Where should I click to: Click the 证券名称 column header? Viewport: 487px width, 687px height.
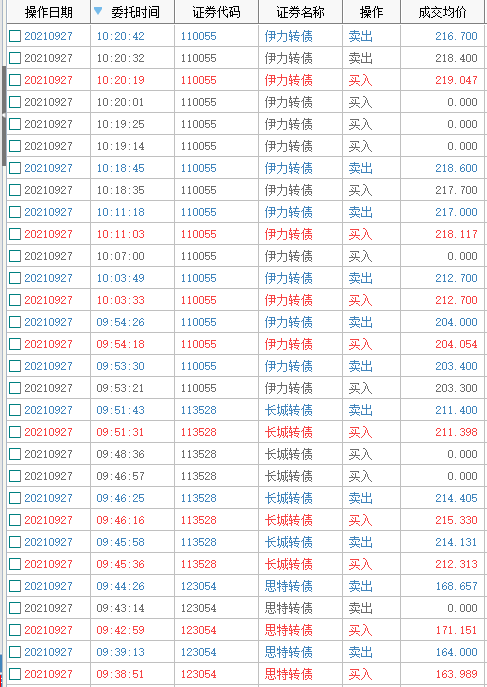pos(300,12)
